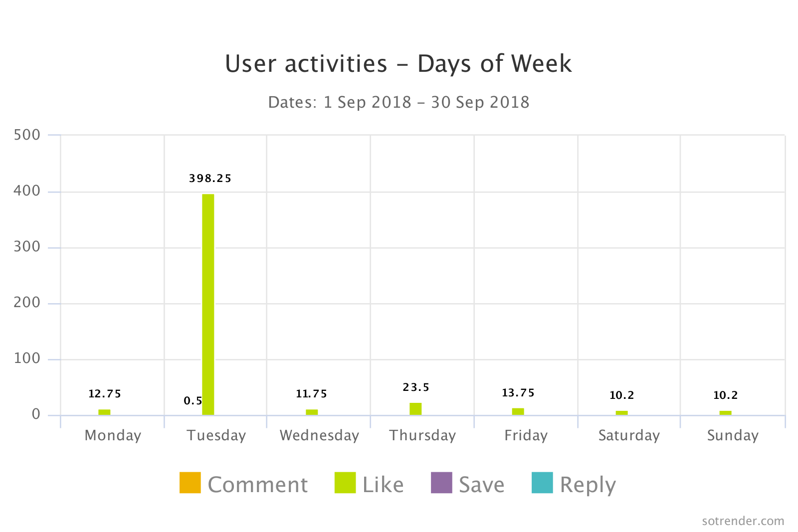This screenshot has width=798, height=532.
Task: Select the Saturday axis label
Action: (629, 435)
